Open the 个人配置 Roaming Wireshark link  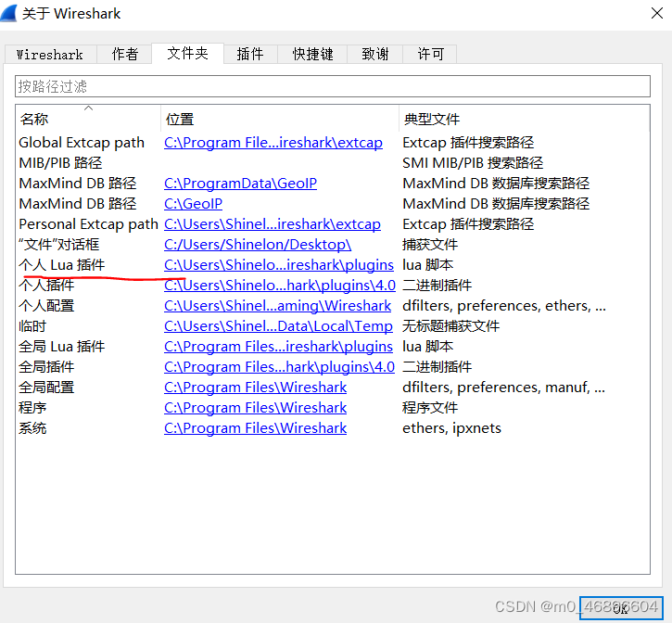277,305
